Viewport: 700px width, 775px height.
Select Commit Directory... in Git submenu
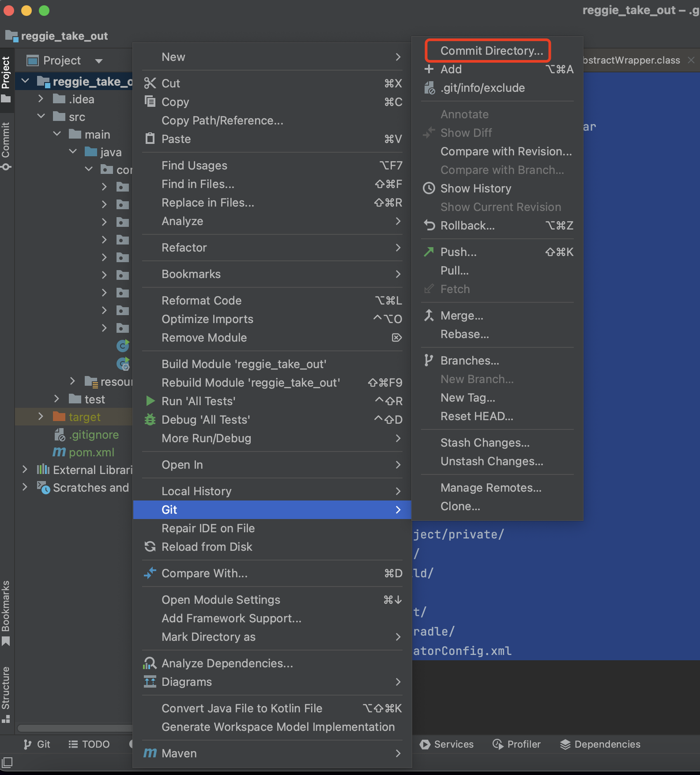[491, 51]
